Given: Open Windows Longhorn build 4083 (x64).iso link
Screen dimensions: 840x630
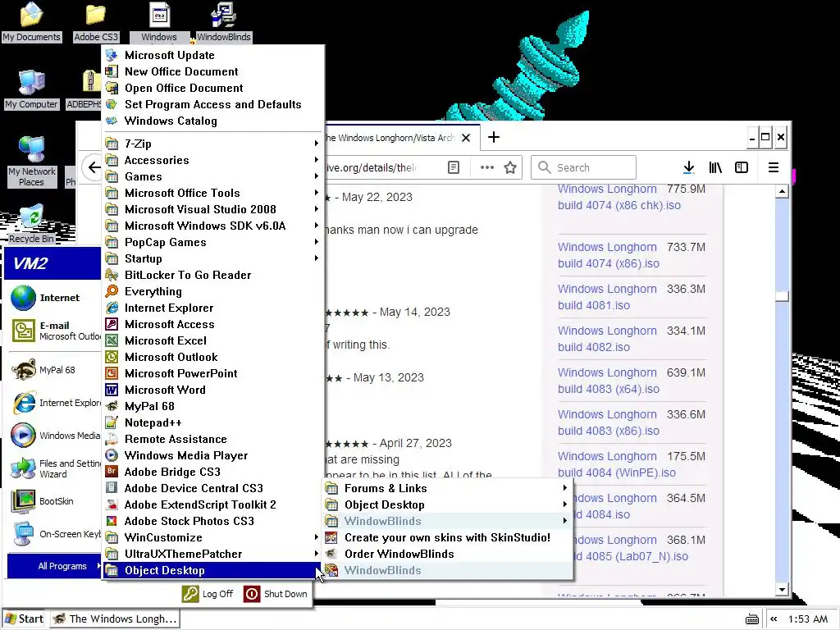Looking at the screenshot, I should (x=608, y=381).
